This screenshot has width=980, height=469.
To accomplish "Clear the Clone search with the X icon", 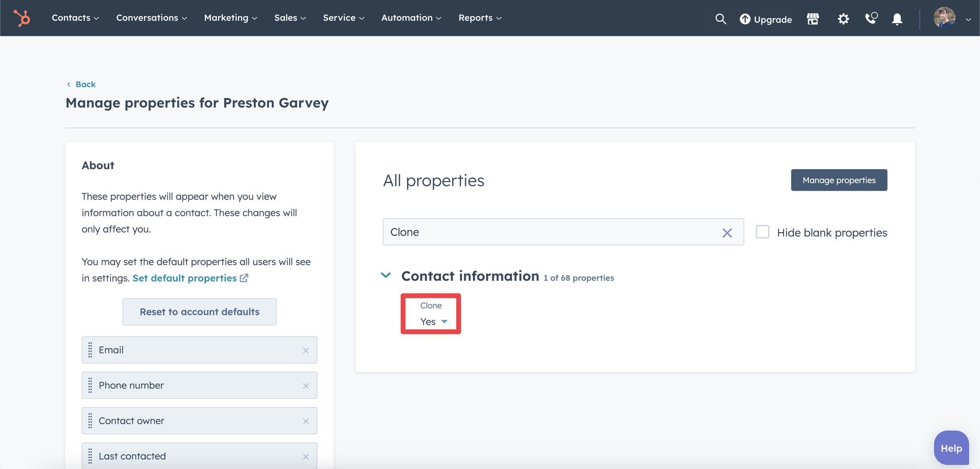I will point(727,233).
